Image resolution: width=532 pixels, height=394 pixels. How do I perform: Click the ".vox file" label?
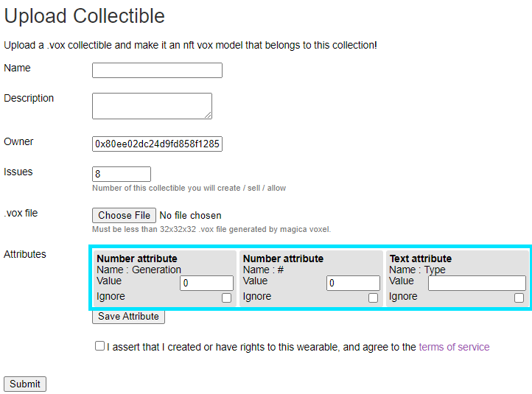point(21,213)
